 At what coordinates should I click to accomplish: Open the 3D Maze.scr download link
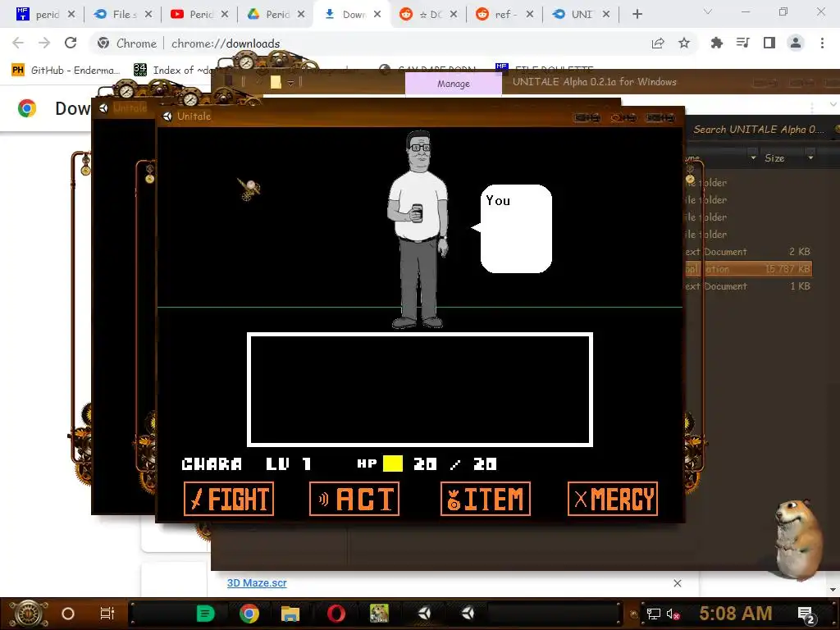(257, 583)
